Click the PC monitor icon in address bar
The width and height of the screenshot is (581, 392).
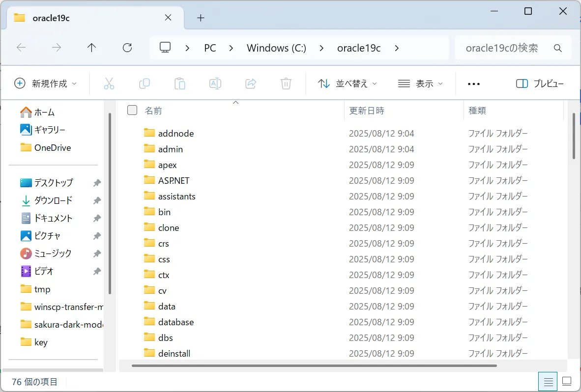[x=165, y=47]
